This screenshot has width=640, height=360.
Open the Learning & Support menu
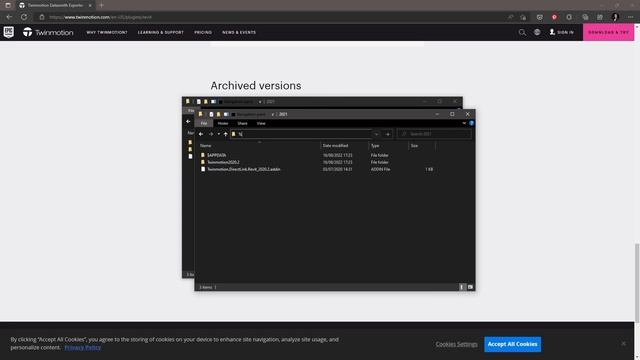coord(161,32)
